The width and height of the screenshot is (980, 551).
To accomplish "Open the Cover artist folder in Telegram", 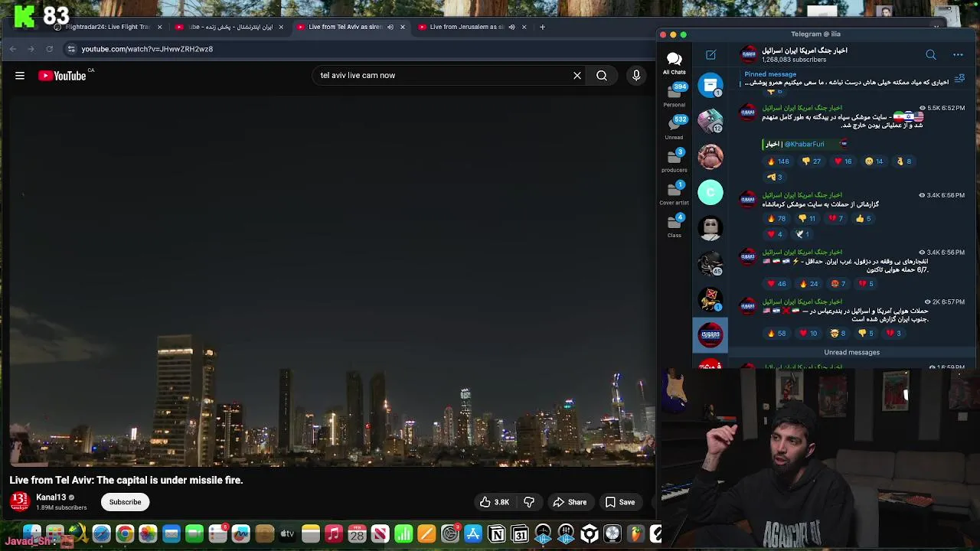I will (675, 193).
